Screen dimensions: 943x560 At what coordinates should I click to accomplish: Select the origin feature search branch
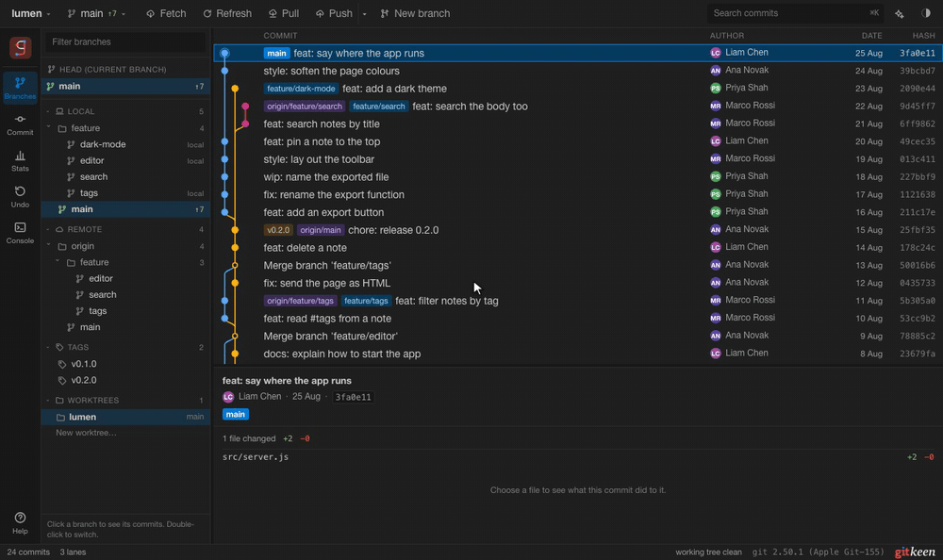[x=125, y=295]
